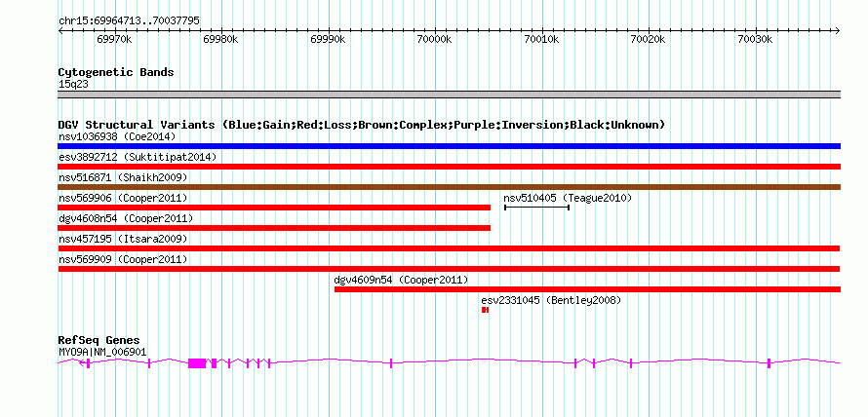Click the 70030k ruler tick label
868x417 pixels.
click(x=755, y=39)
